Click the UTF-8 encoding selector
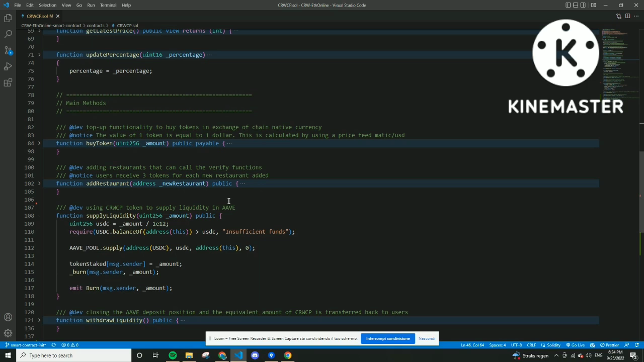644x362 pixels. point(516,345)
